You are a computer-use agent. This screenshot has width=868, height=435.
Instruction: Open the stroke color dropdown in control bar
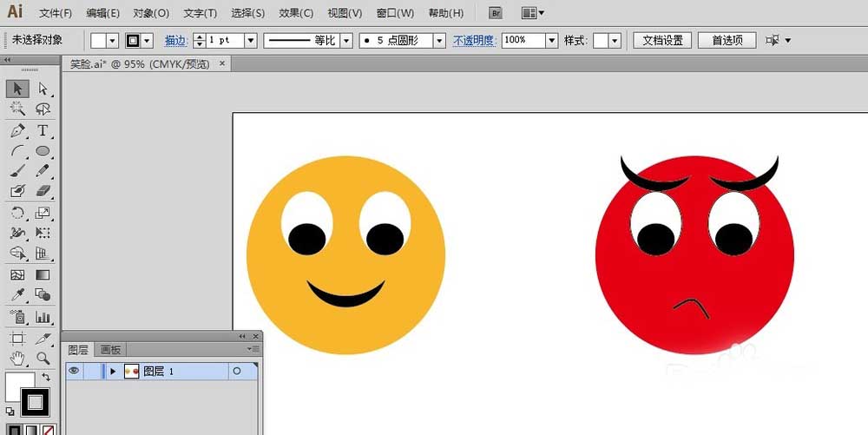(x=148, y=41)
